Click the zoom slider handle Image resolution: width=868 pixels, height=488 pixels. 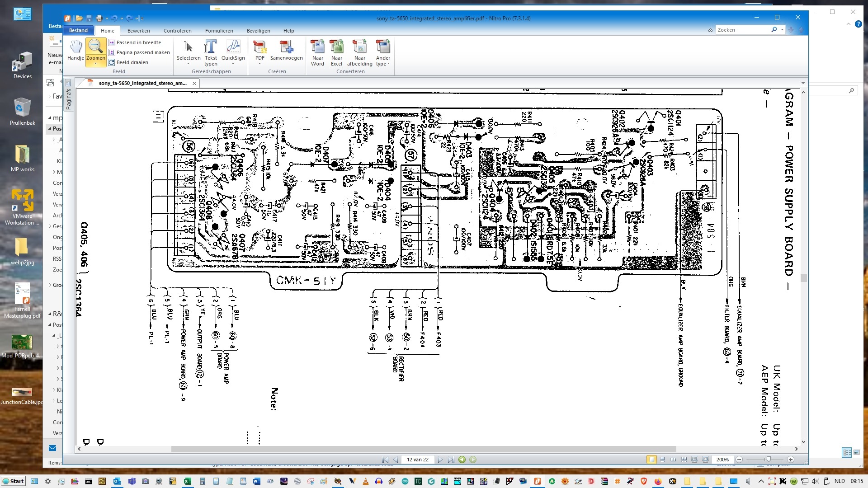click(769, 460)
